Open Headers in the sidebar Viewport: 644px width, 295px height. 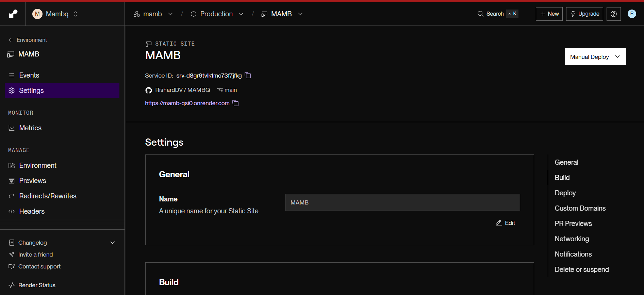click(x=62, y=211)
